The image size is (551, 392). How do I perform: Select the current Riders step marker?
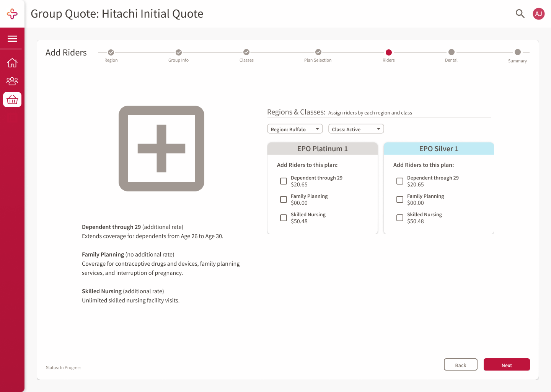tap(389, 52)
